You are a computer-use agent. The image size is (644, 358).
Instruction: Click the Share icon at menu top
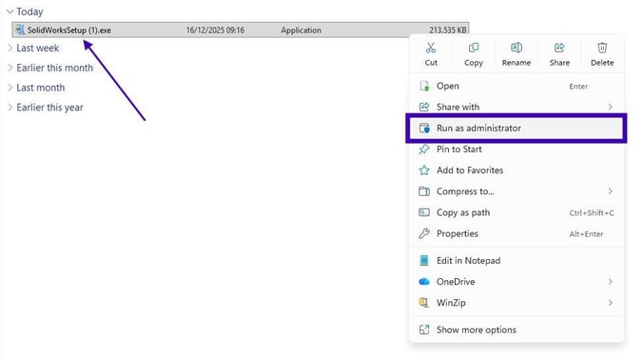559,49
